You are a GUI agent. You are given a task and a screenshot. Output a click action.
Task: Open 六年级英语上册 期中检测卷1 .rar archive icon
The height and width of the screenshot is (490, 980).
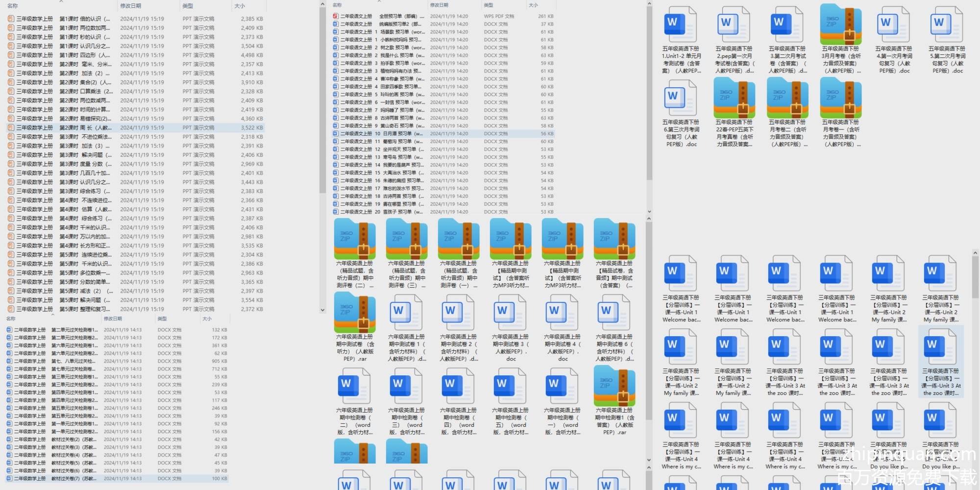point(614,386)
